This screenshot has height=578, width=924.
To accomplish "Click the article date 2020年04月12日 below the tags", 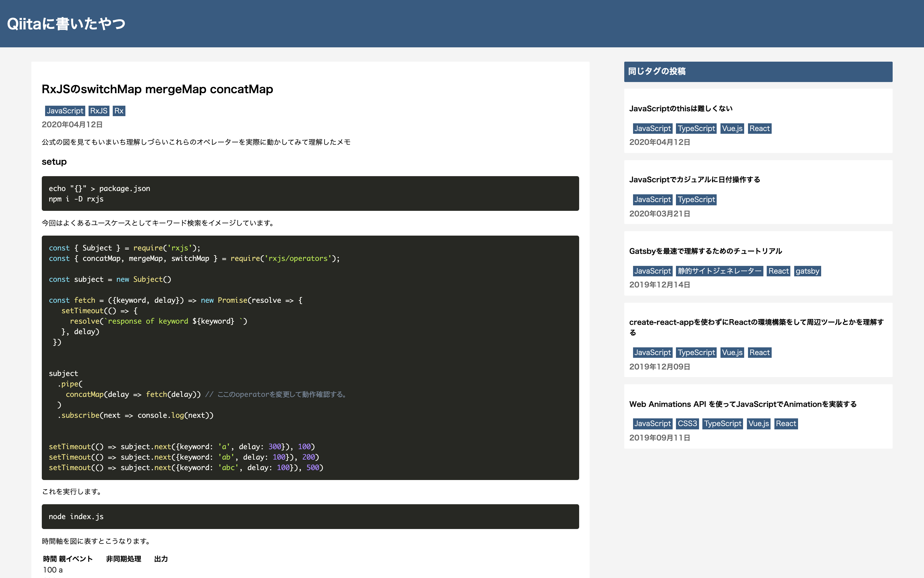I will point(72,125).
